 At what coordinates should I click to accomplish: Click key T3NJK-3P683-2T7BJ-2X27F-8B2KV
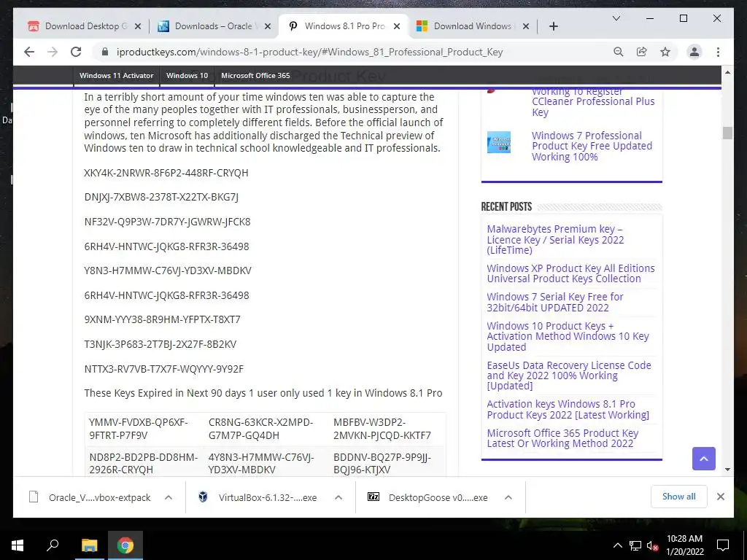click(160, 344)
